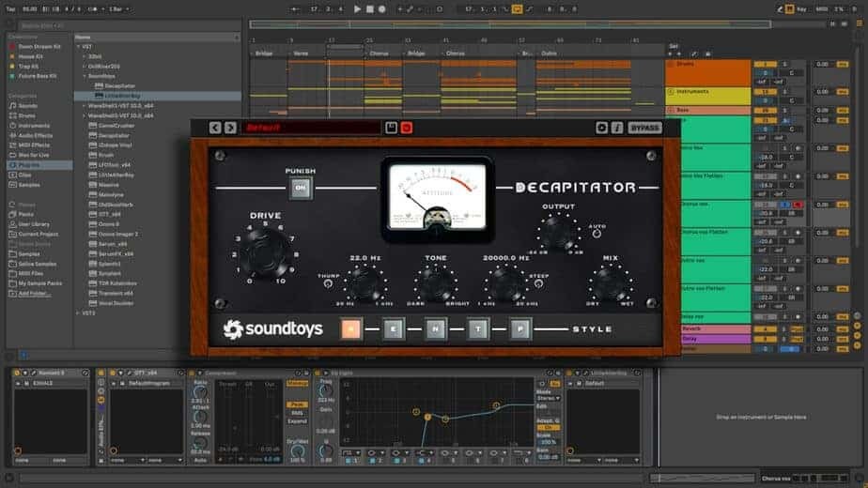Click Add Folder in Places
868x488 pixels.
33,293
